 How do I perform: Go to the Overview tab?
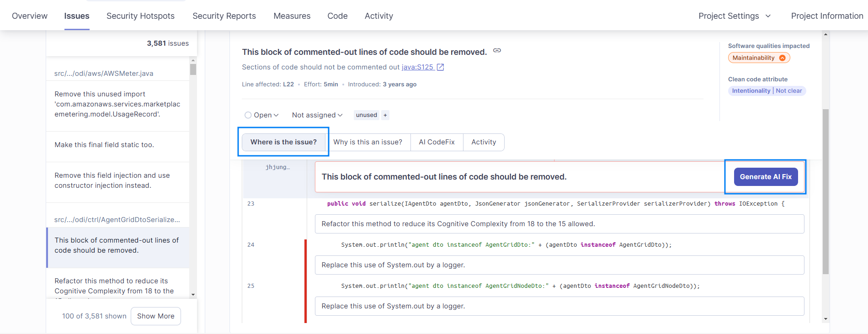pos(30,16)
